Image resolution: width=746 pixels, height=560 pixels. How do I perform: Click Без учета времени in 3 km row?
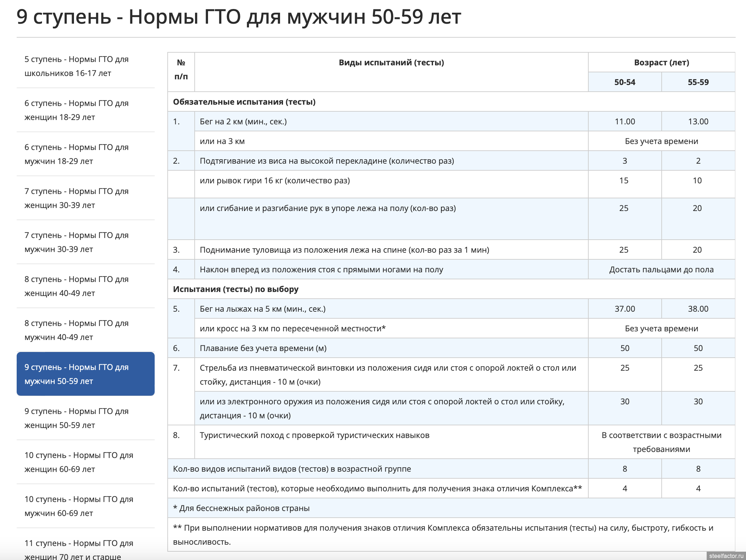pyautogui.click(x=661, y=141)
